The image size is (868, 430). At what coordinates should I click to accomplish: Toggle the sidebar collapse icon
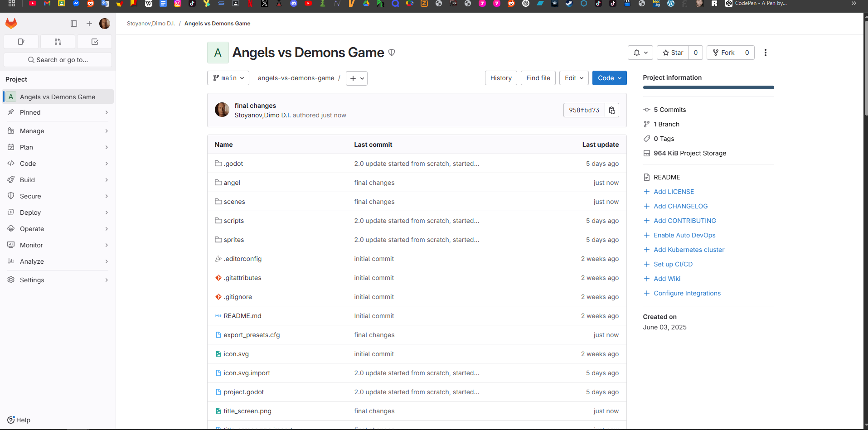[74, 24]
